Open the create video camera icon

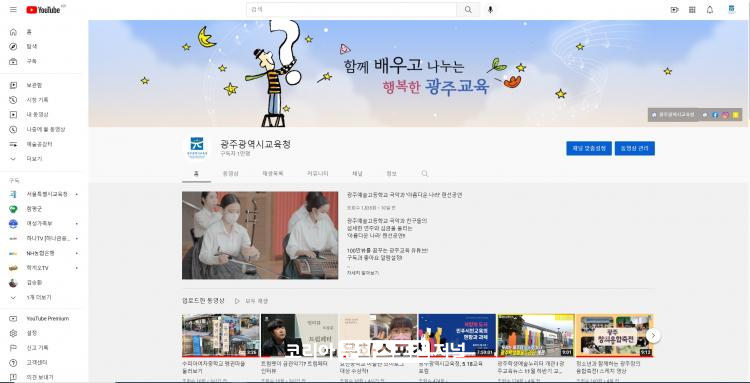[x=674, y=10]
